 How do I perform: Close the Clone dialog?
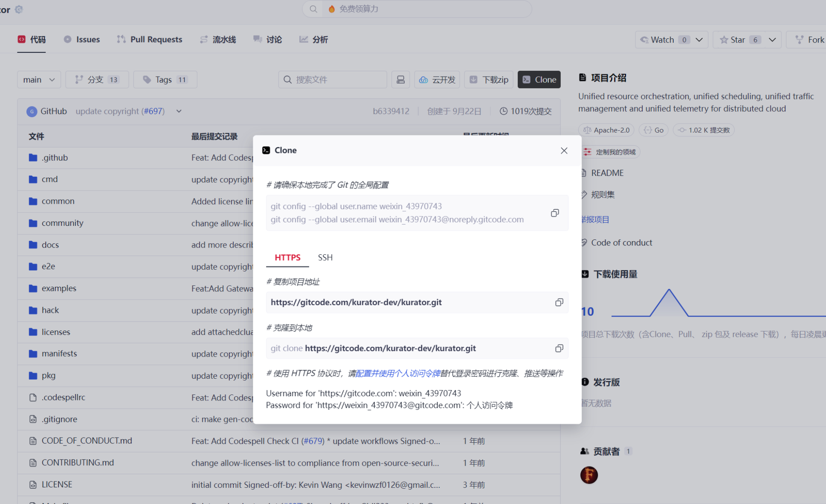coord(564,150)
